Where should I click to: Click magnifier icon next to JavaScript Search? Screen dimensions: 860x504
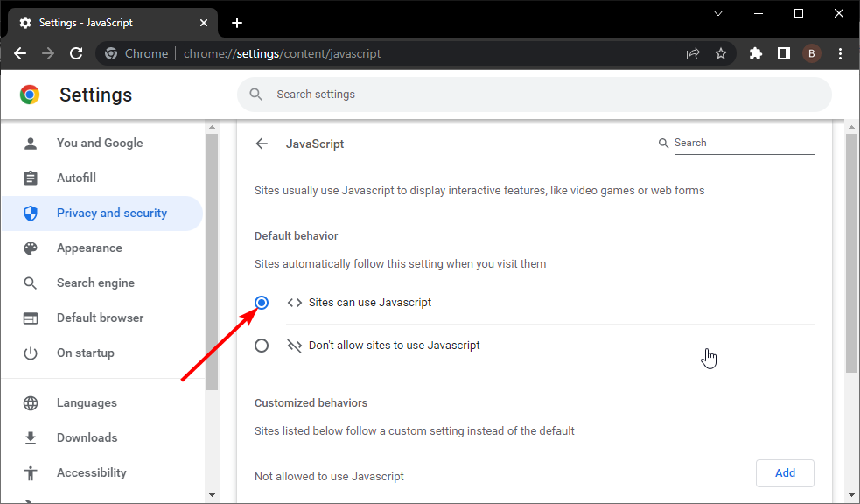click(x=664, y=143)
